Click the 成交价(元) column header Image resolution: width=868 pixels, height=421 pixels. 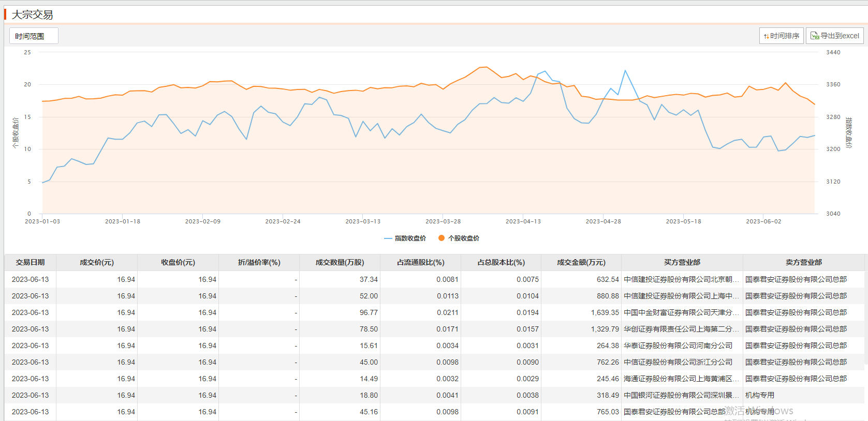[x=97, y=263]
